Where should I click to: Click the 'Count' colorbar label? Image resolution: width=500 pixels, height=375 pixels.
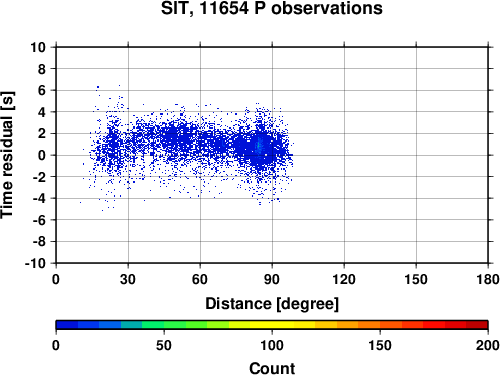[x=272, y=368]
